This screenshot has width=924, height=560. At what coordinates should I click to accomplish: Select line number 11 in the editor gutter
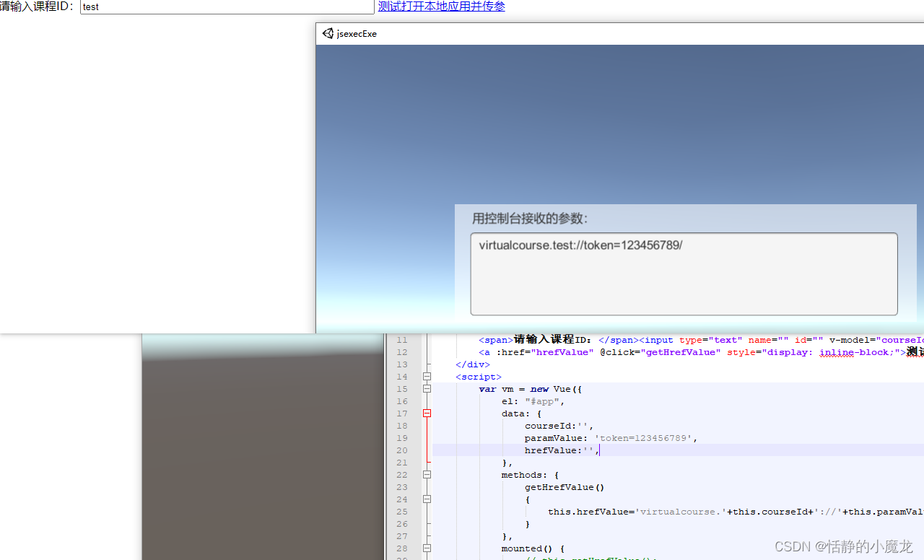(x=401, y=340)
